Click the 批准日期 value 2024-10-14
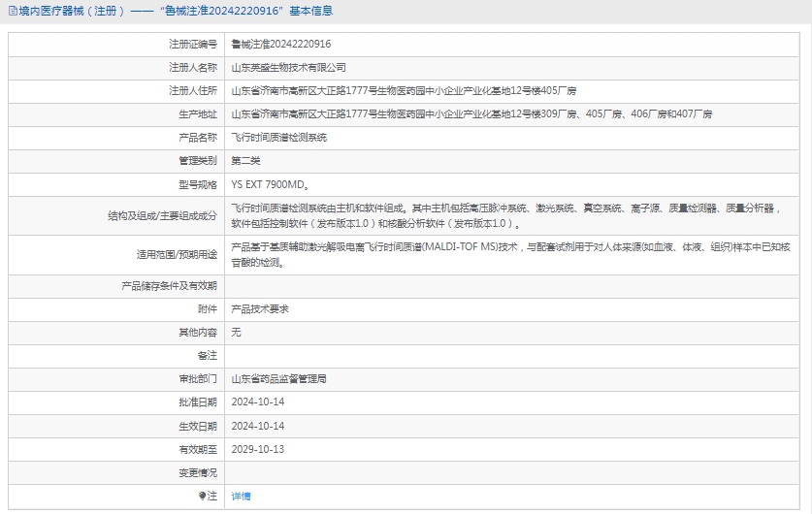 pos(257,402)
